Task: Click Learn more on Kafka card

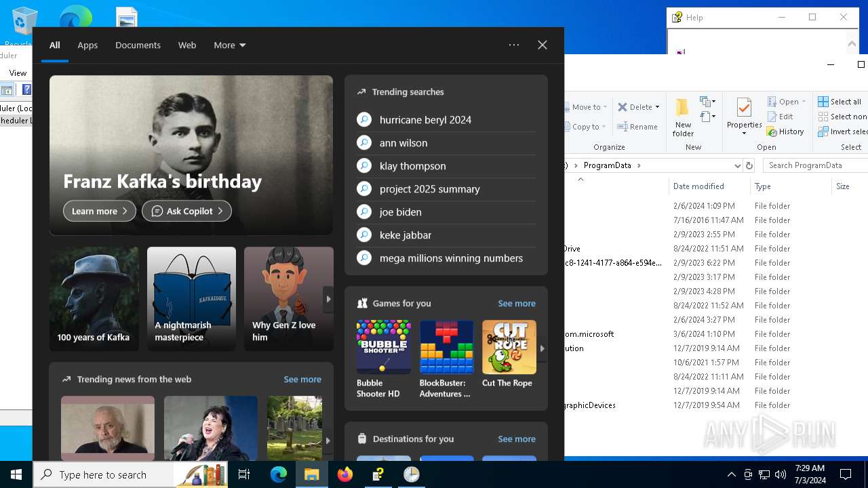Action: click(100, 211)
